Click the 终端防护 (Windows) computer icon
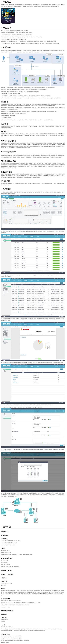The image size is (67, 644). [54, 79]
